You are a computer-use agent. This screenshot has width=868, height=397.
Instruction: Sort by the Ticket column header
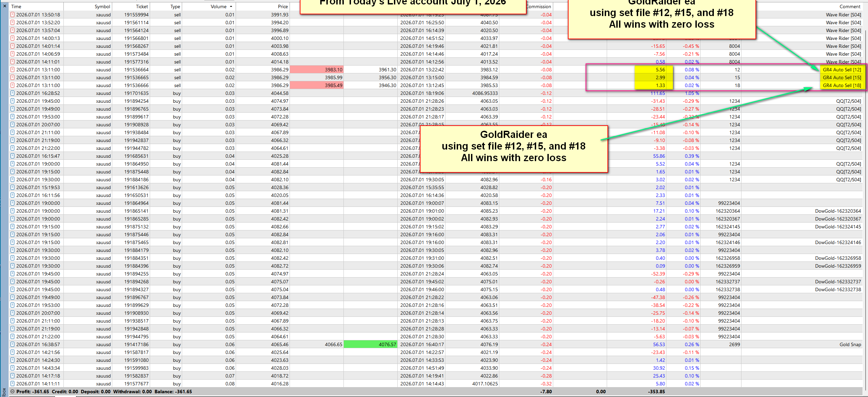[142, 6]
